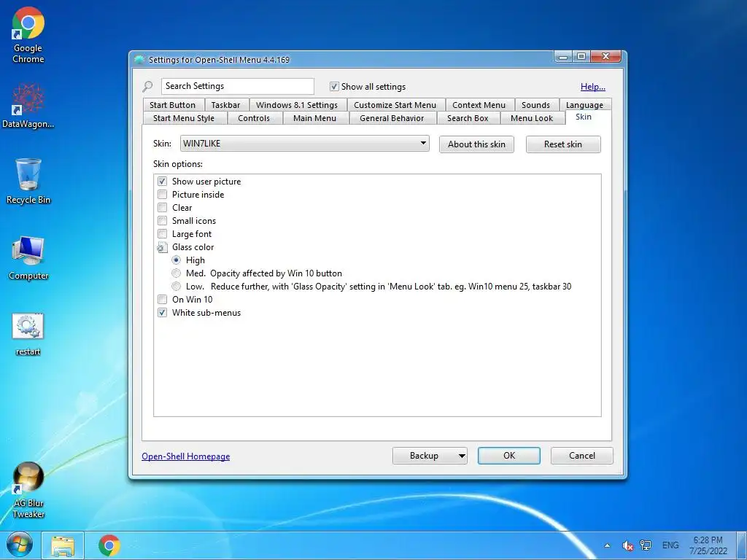This screenshot has height=560, width=747.
Task: Open File Explorer from the taskbar
Action: click(63, 545)
